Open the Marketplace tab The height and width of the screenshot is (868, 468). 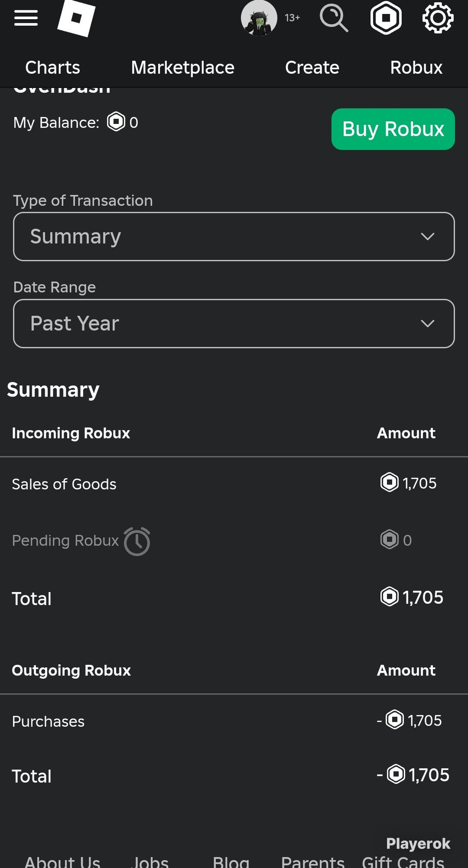(183, 68)
